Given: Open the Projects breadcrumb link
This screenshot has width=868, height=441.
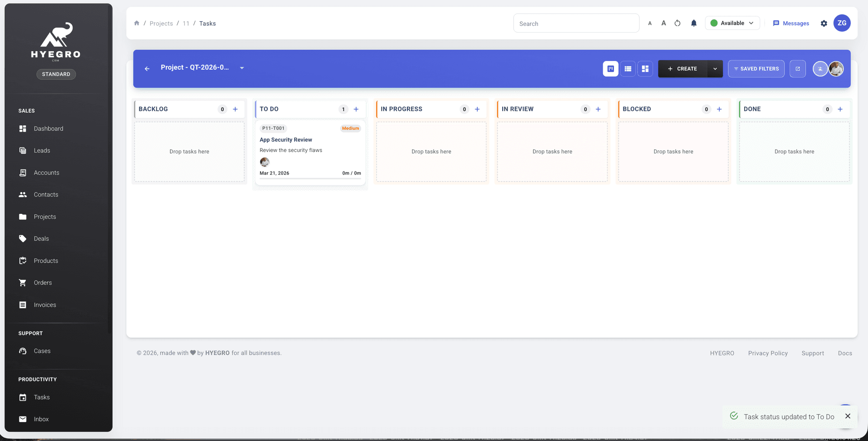Looking at the screenshot, I should 161,23.
